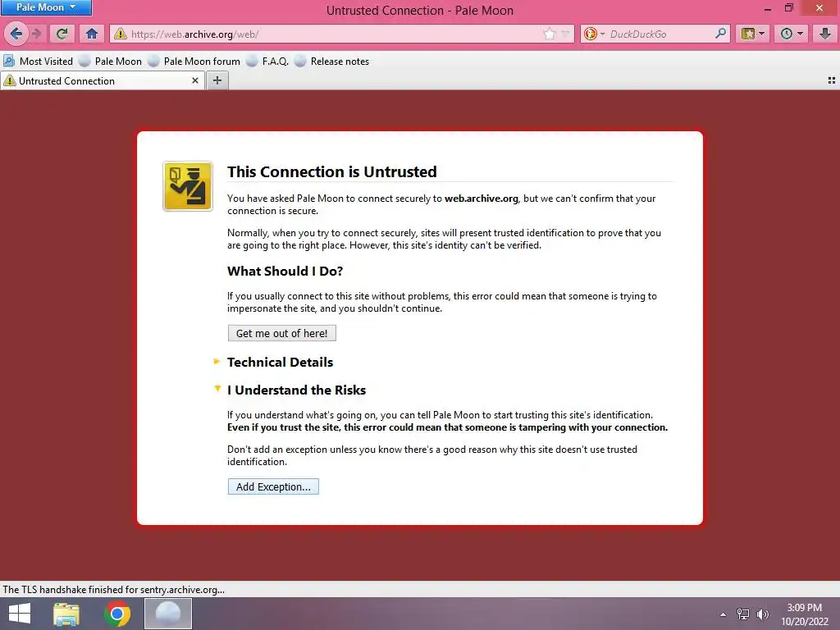
Task: Click the 'What Should I Do?' heading
Action: click(x=285, y=271)
